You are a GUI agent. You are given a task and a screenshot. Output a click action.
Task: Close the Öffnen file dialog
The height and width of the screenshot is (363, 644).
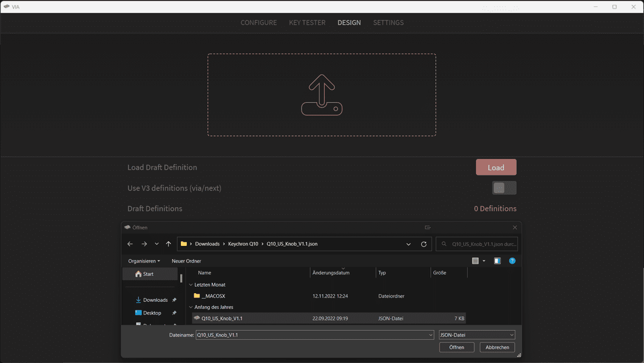click(x=515, y=228)
